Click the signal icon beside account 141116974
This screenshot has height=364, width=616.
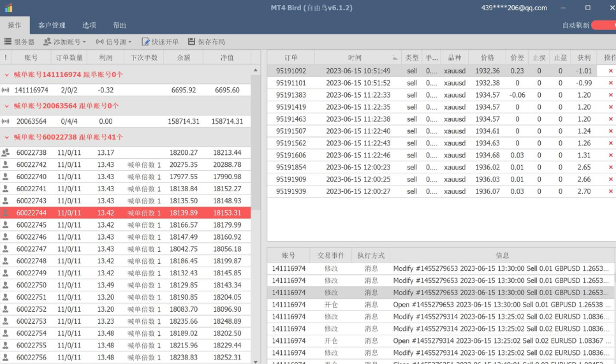pos(6,91)
